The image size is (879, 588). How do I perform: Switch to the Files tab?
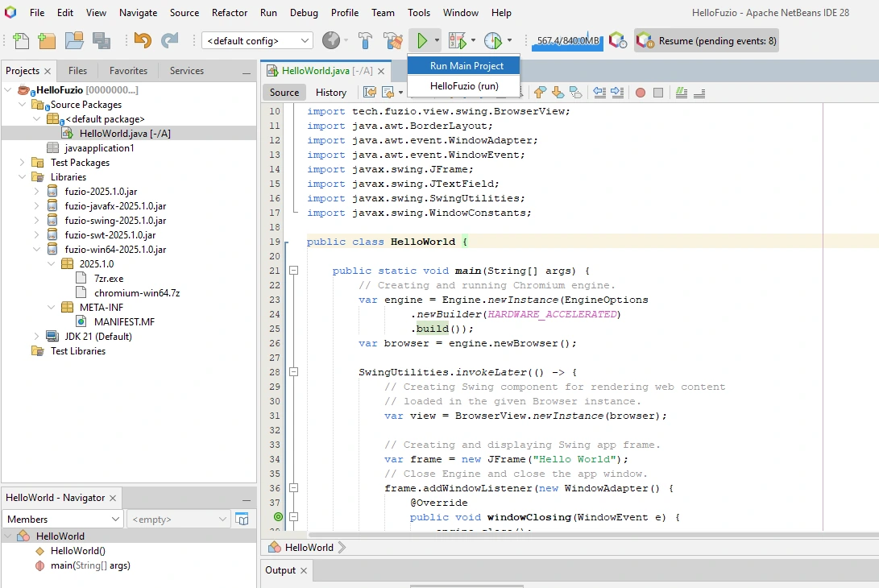tap(77, 71)
